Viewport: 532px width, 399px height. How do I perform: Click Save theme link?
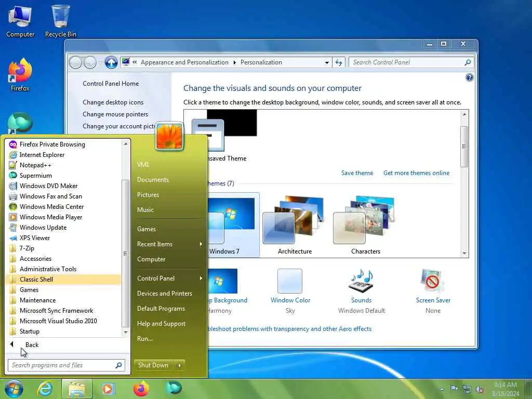coord(357,173)
